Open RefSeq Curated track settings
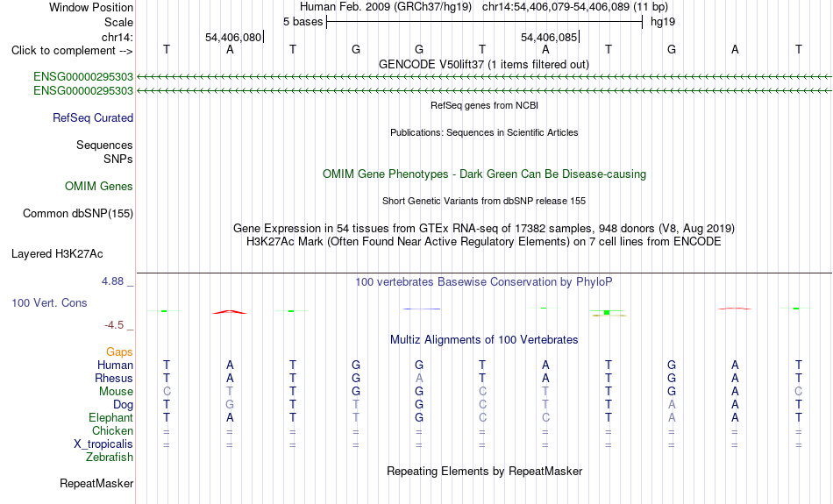833x504 pixels. coord(92,118)
